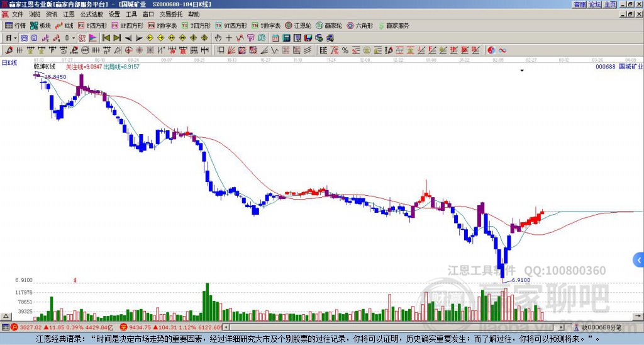Click the 乾坤K线 label
The width and height of the screenshot is (644, 345).
point(45,67)
